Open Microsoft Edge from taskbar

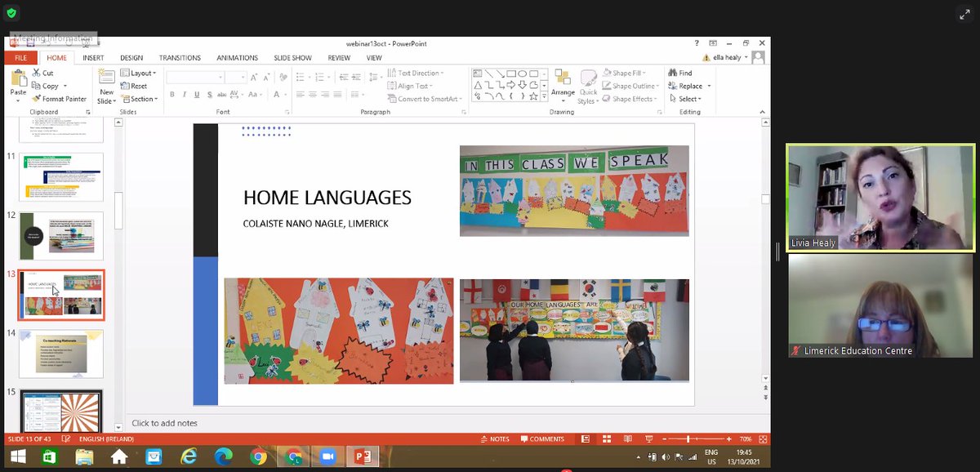click(223, 457)
